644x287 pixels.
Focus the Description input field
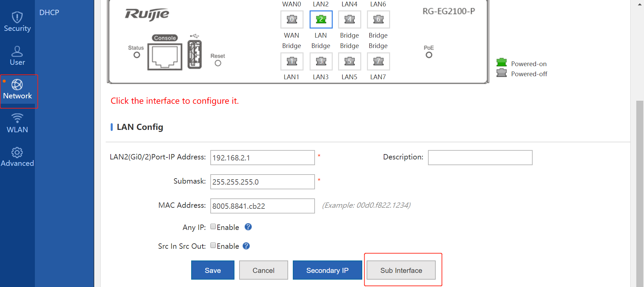(480, 157)
